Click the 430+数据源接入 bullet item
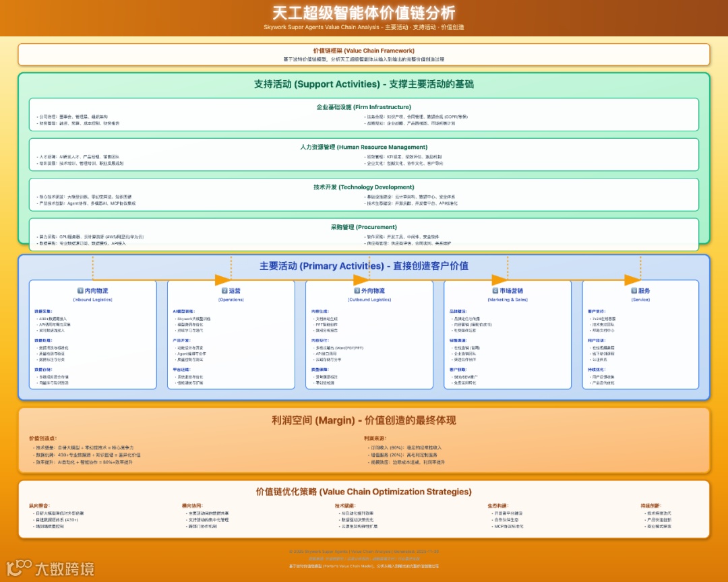This screenshot has height=582, width=728. 53,319
